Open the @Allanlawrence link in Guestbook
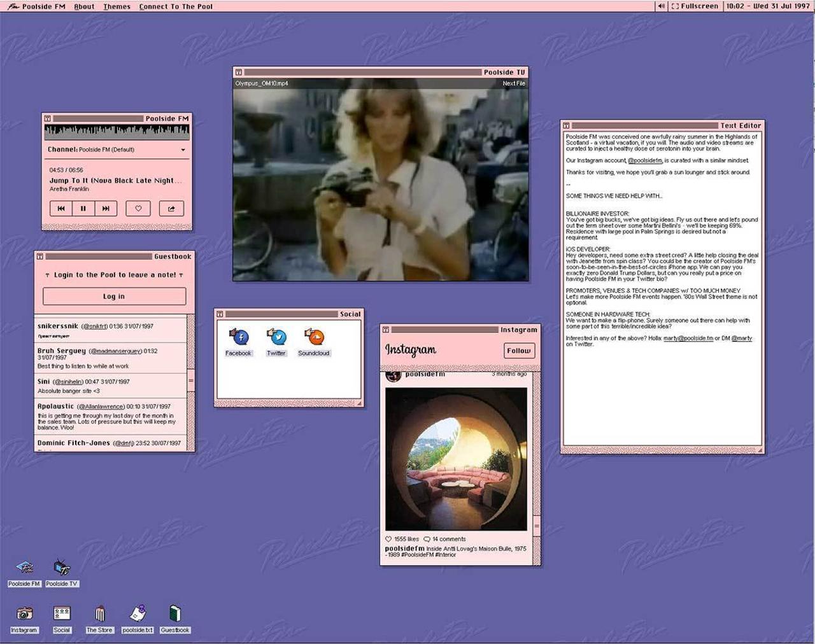 (101, 407)
